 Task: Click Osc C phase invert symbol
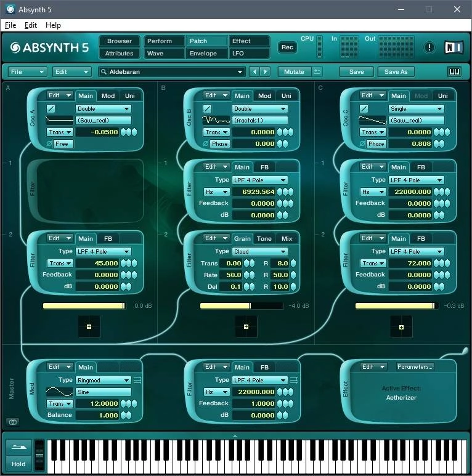pyautogui.click(x=362, y=143)
